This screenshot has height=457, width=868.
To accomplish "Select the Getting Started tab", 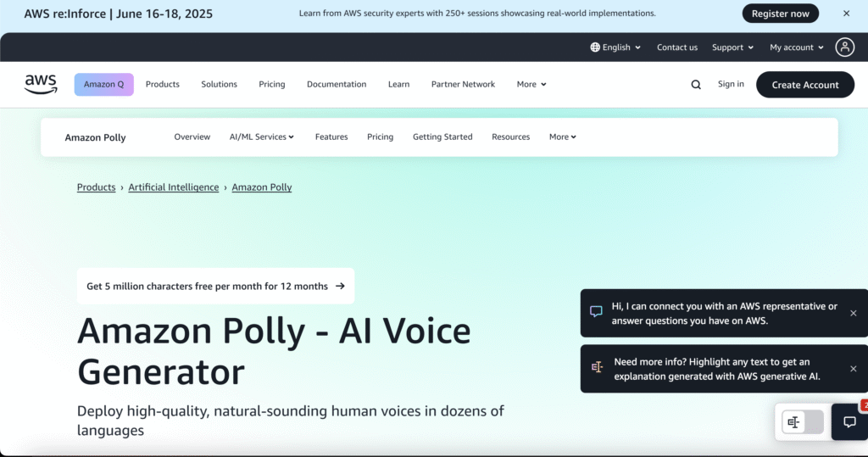I will pyautogui.click(x=442, y=137).
